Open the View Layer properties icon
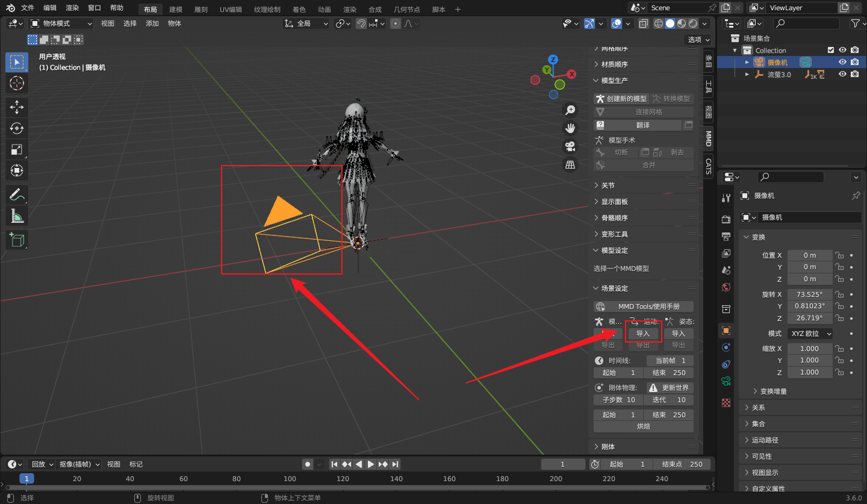The height and width of the screenshot is (504, 867). [x=726, y=254]
